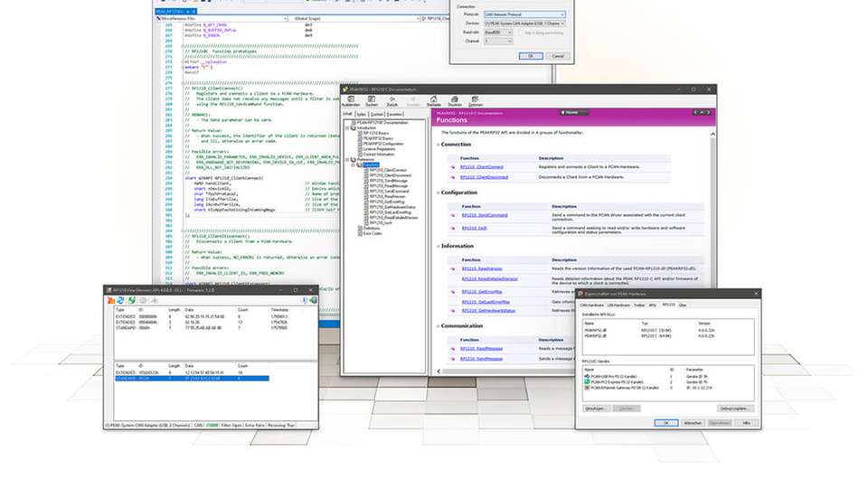Open the Channel dropdown in Connection dialog

pos(498,41)
